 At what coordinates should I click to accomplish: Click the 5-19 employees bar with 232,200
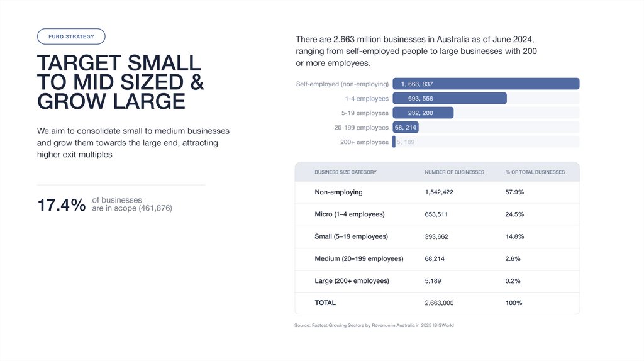pyautogui.click(x=423, y=113)
